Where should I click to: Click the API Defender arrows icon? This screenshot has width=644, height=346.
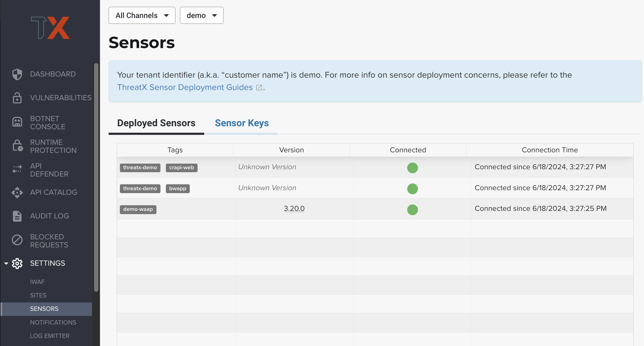[17, 169]
